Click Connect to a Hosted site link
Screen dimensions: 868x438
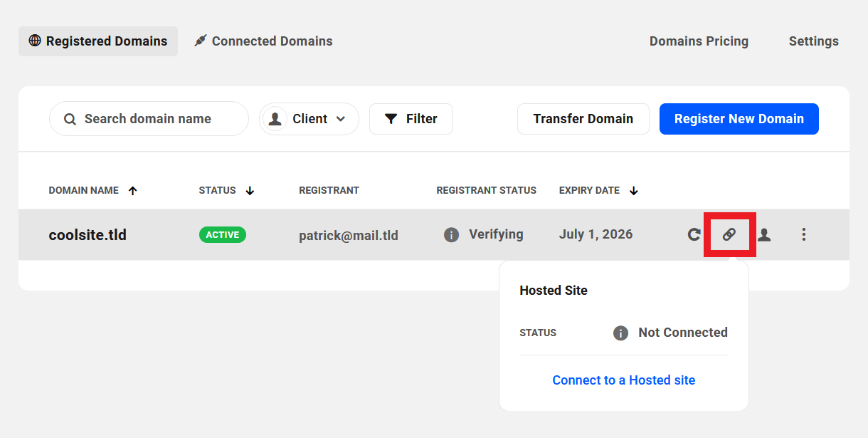(x=624, y=380)
